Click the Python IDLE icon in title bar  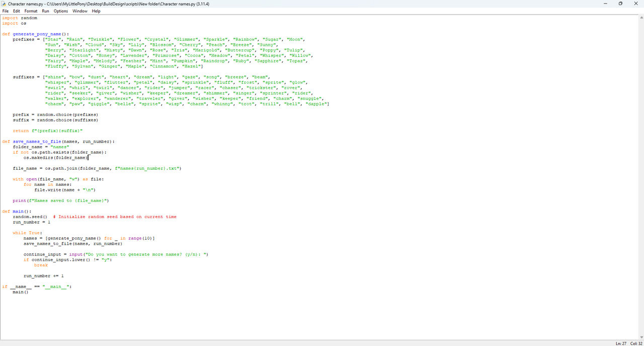coord(4,4)
